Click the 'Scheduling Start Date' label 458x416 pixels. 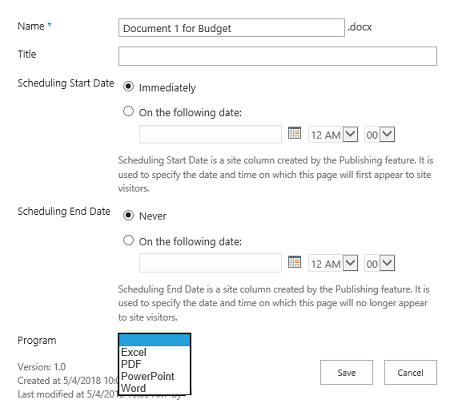[x=66, y=83]
